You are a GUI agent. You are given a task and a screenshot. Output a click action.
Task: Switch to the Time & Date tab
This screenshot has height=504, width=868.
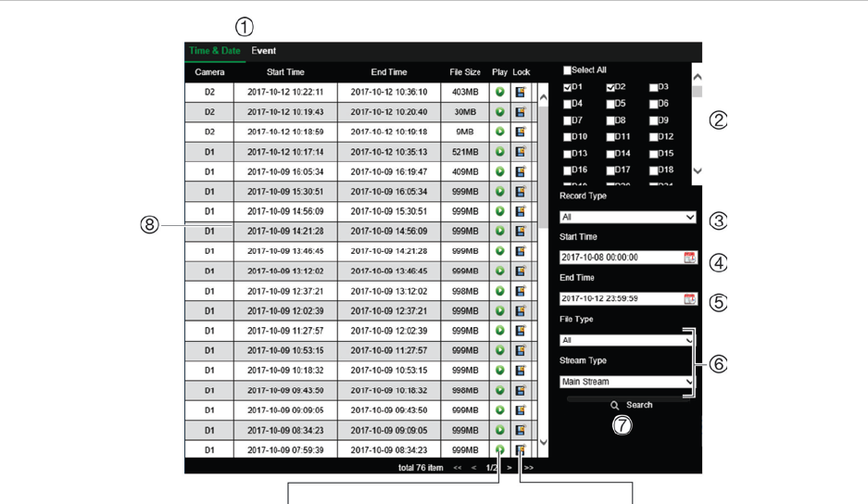(x=215, y=50)
